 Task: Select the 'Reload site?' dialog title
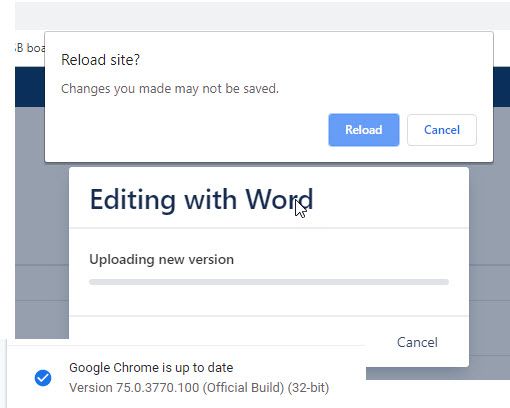(x=100, y=60)
